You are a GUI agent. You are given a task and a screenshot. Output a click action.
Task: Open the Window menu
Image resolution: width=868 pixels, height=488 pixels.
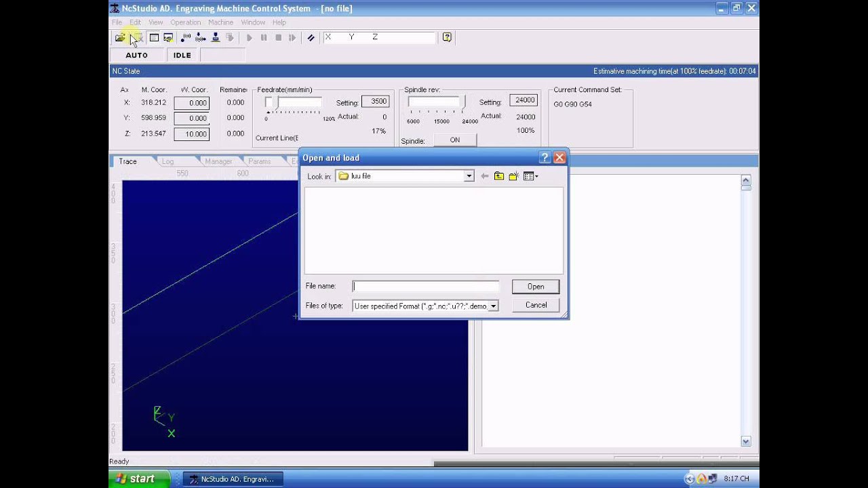tap(253, 22)
